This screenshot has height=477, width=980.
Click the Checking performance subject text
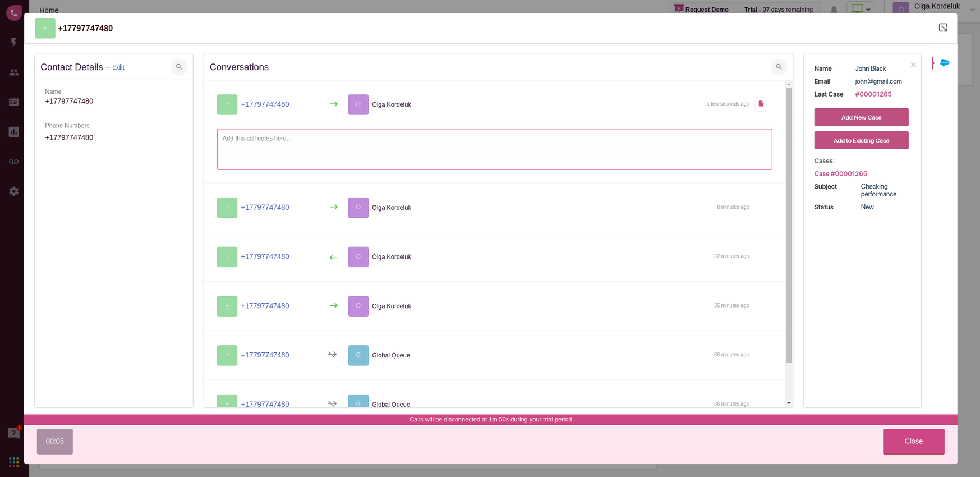pyautogui.click(x=878, y=190)
